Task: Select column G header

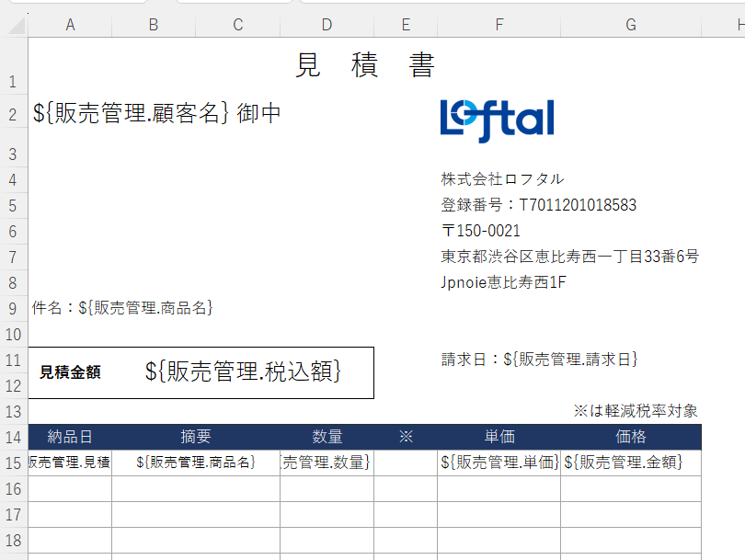Action: 630,26
